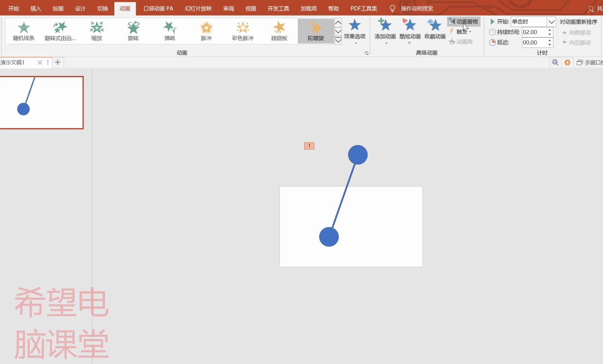The image size is (603, 364).
Task: Select the upper blue circle shape
Action: tap(358, 155)
